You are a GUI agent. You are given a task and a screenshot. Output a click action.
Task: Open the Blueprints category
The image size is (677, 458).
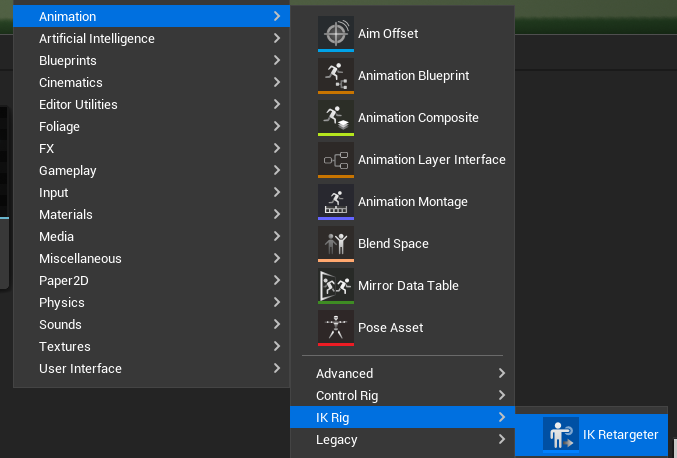click(67, 60)
